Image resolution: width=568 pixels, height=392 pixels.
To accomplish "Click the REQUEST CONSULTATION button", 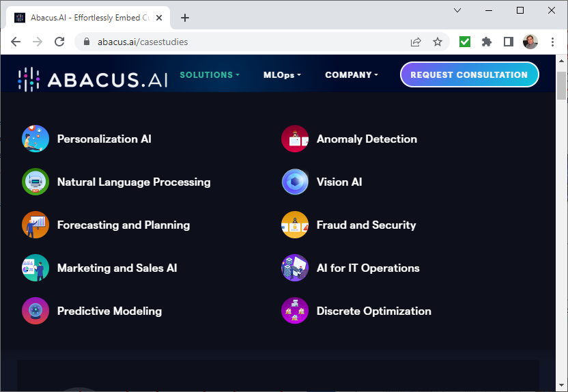I will click(470, 74).
